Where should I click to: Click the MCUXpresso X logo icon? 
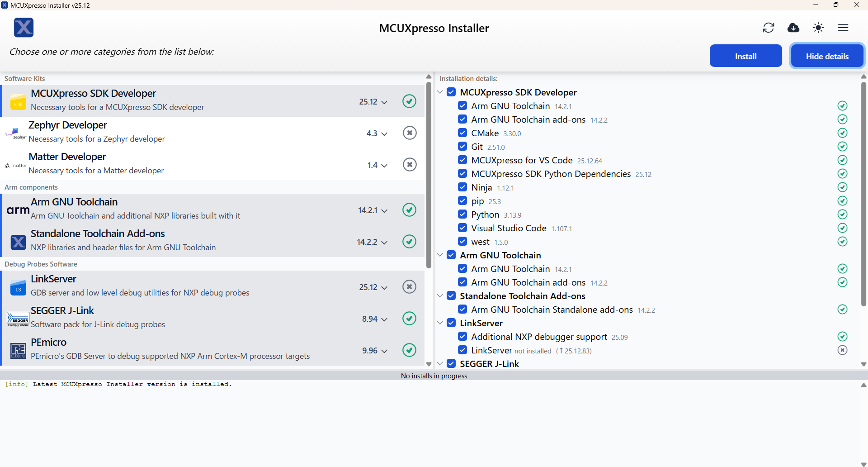tap(24, 28)
